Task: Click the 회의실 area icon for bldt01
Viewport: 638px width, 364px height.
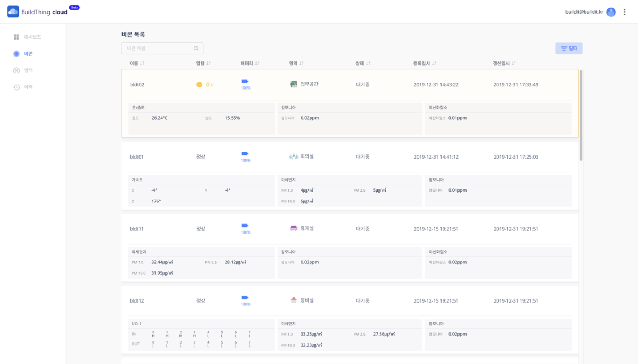Action: [294, 156]
